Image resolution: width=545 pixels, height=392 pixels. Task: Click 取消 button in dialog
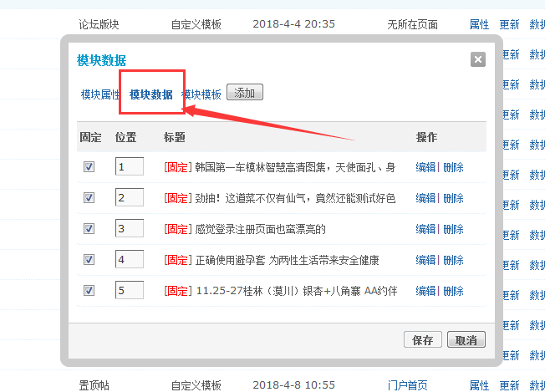[x=466, y=339]
